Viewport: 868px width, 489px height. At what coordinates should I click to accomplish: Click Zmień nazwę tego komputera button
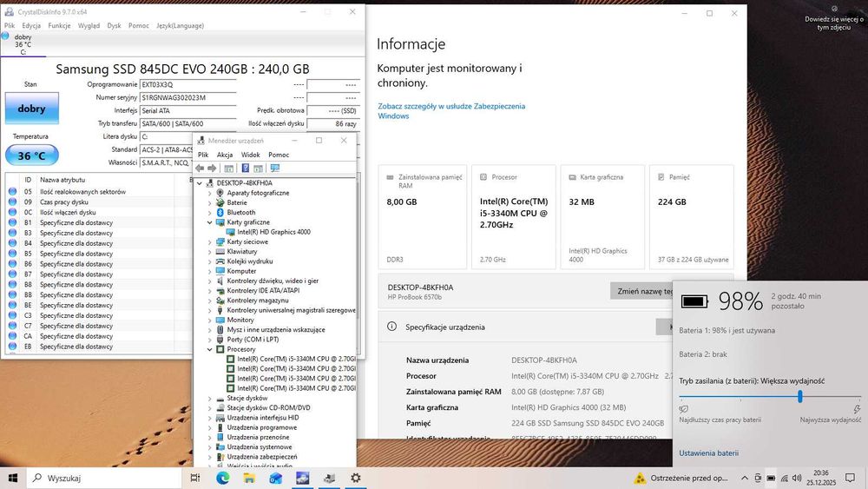coord(641,291)
